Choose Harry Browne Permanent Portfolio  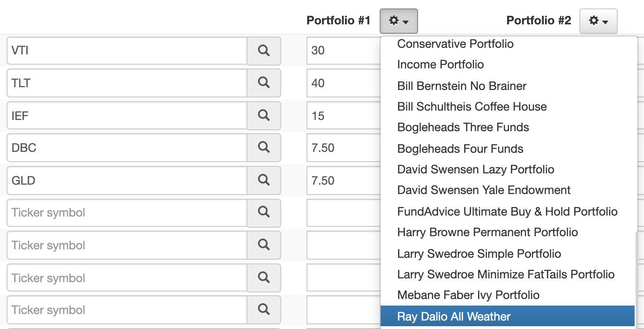(x=487, y=232)
